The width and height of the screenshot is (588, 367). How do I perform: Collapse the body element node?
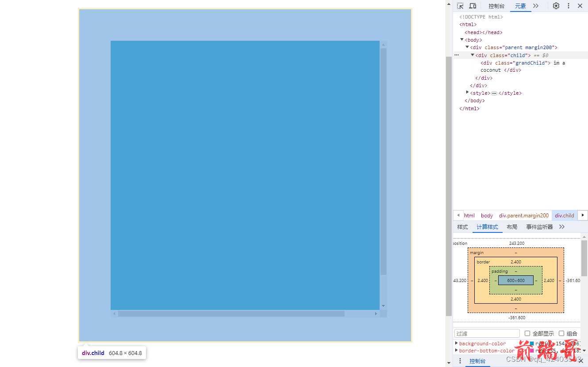pyautogui.click(x=462, y=39)
